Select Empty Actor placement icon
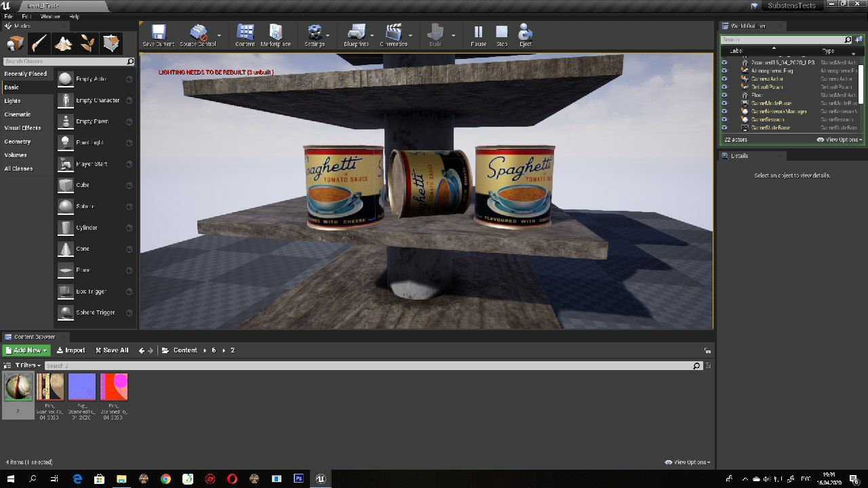Viewport: 868px width, 488px height. point(65,79)
